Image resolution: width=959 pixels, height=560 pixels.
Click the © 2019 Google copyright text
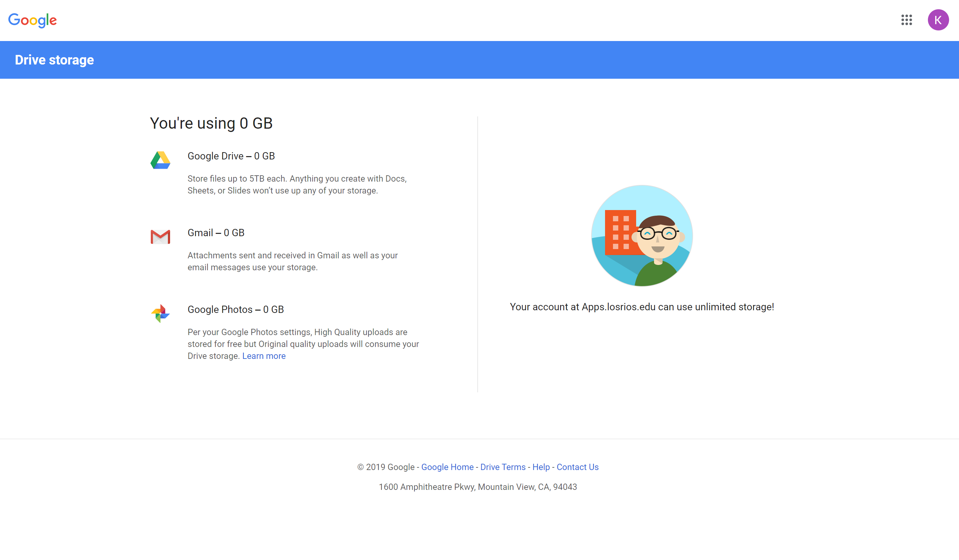coord(385,467)
